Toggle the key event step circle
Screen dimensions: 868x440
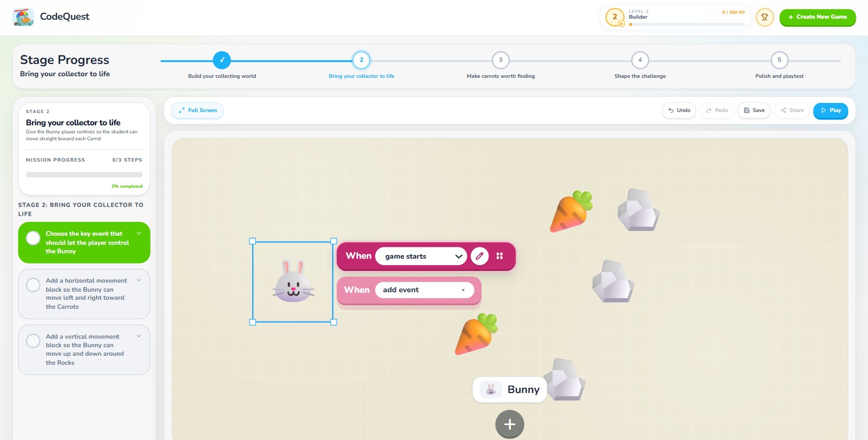point(33,238)
